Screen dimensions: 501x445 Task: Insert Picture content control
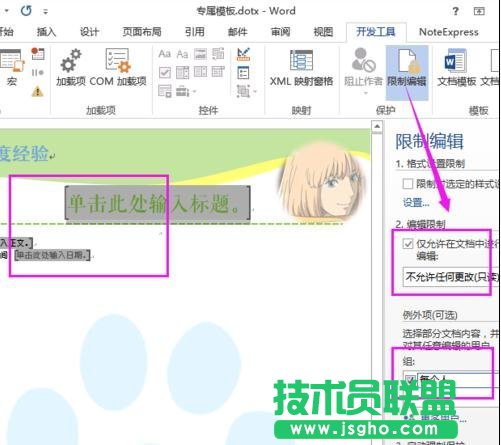click(200, 54)
